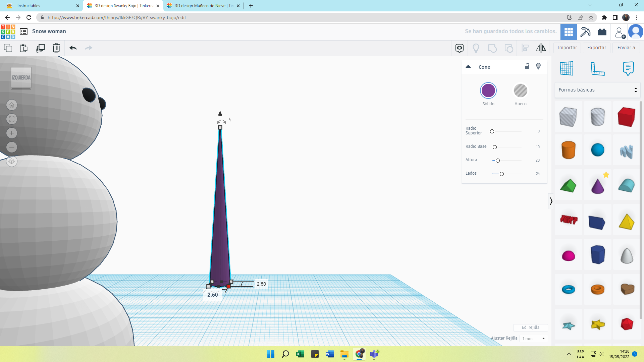Click the Duplicate and repeat icon
644x362 pixels.
pos(40,48)
